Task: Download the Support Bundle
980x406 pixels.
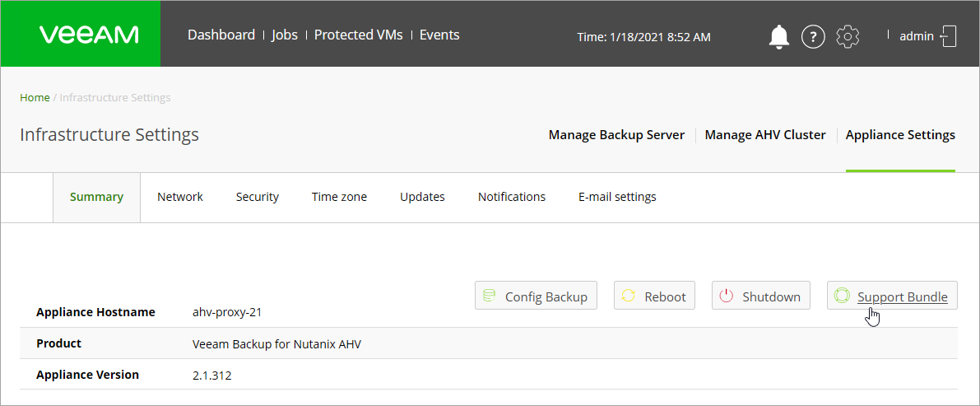Action: tap(892, 296)
